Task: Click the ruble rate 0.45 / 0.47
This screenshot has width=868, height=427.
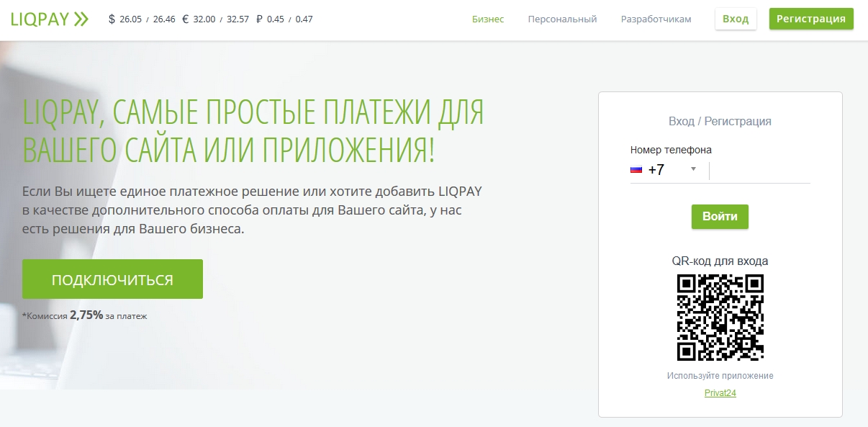Action: click(x=290, y=19)
